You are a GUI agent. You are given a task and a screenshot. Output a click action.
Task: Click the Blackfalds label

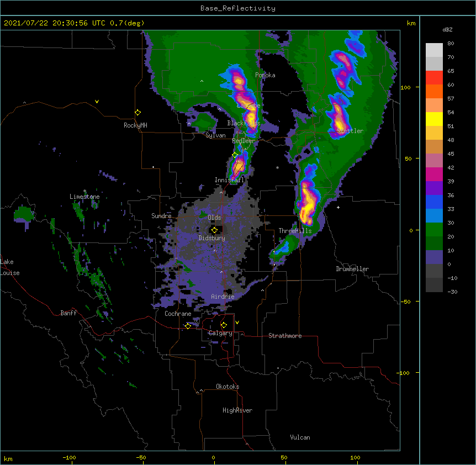click(x=244, y=123)
